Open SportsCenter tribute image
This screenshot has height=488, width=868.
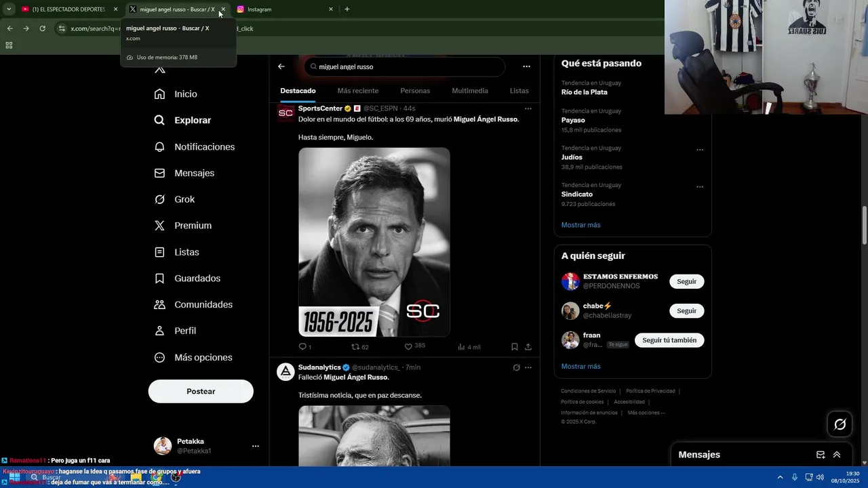coord(374,242)
